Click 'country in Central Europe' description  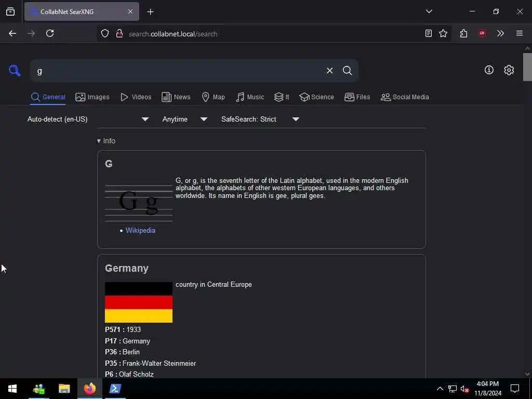point(214,284)
